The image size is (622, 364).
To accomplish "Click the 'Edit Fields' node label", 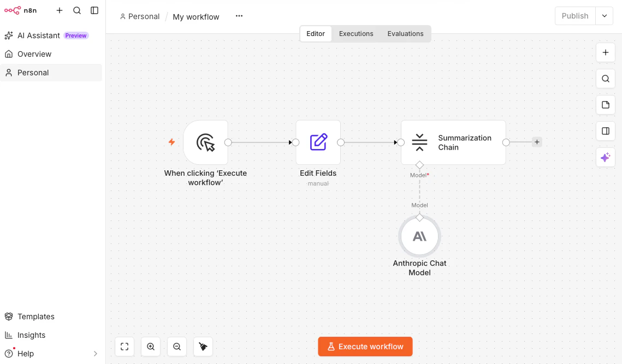I will (x=318, y=174).
